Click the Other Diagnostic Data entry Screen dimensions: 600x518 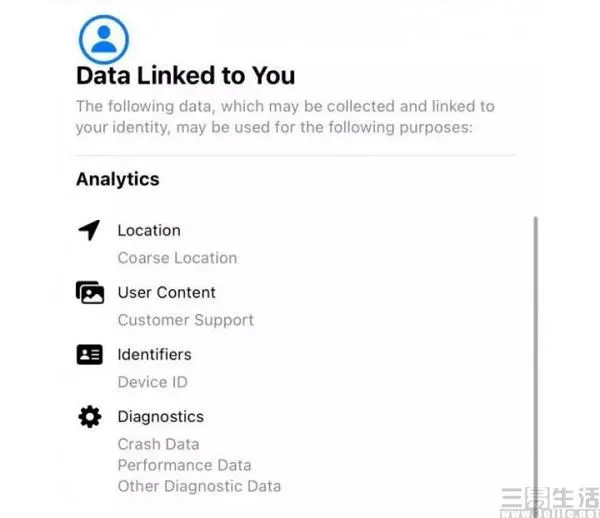(199, 486)
